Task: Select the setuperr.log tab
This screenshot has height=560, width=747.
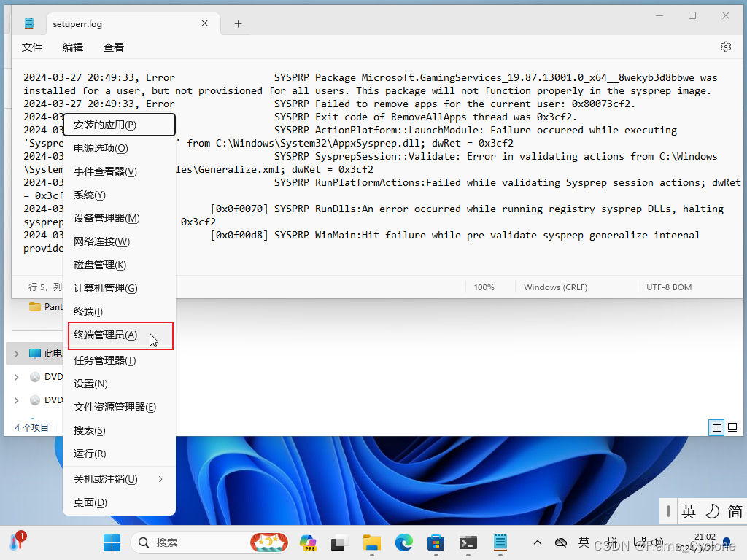Action: pos(133,23)
